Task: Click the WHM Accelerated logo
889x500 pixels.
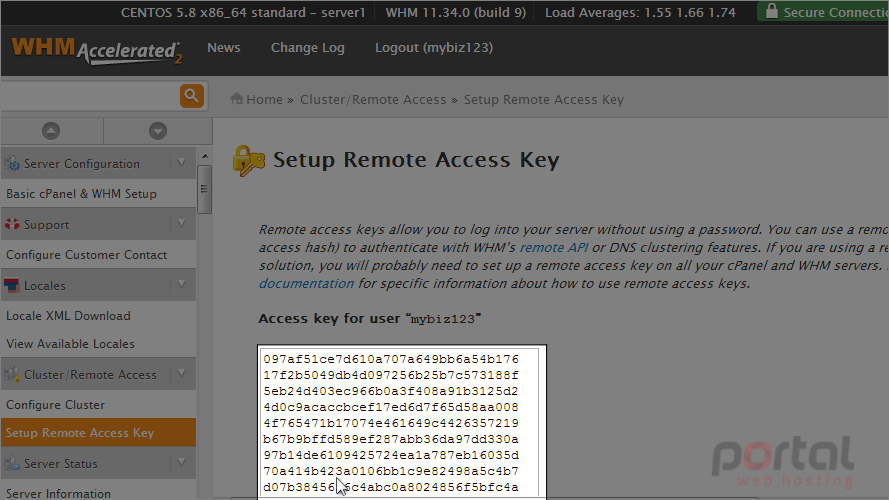Action: coord(97,50)
